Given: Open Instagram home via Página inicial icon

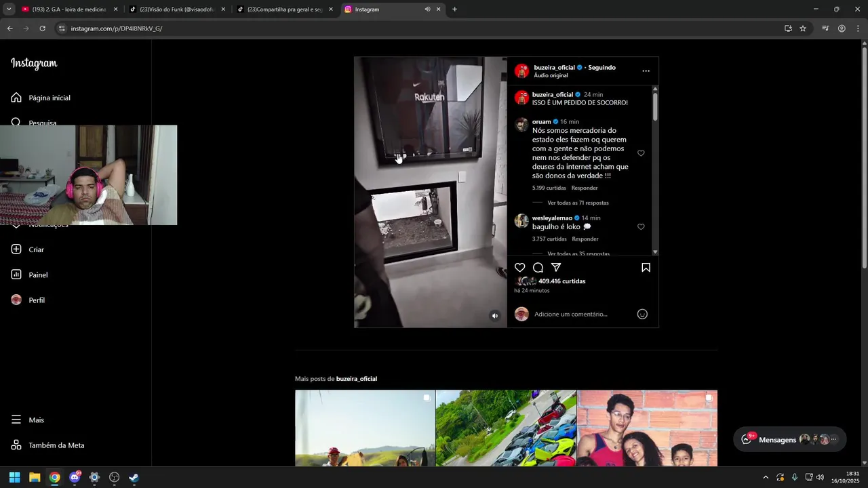Looking at the screenshot, I should point(16,98).
